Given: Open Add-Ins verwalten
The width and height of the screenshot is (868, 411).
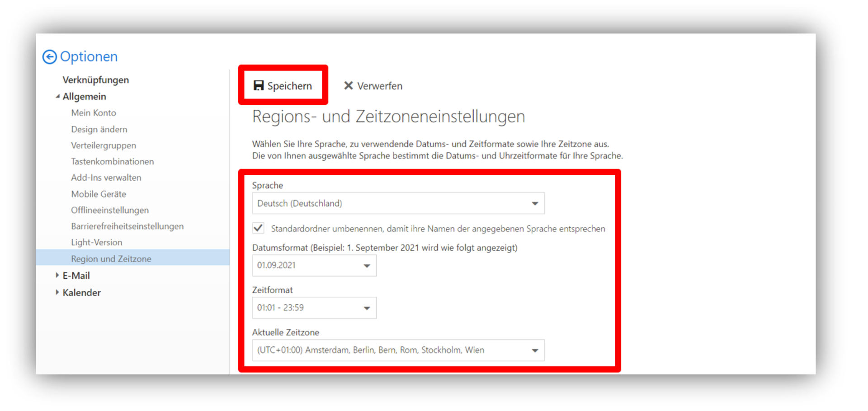Looking at the screenshot, I should 106,178.
